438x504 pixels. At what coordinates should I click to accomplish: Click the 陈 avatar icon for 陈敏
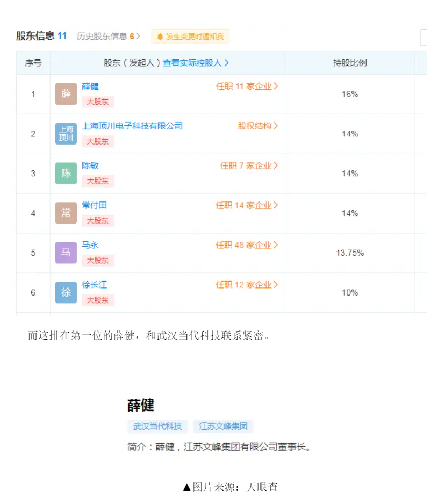pyautogui.click(x=66, y=174)
